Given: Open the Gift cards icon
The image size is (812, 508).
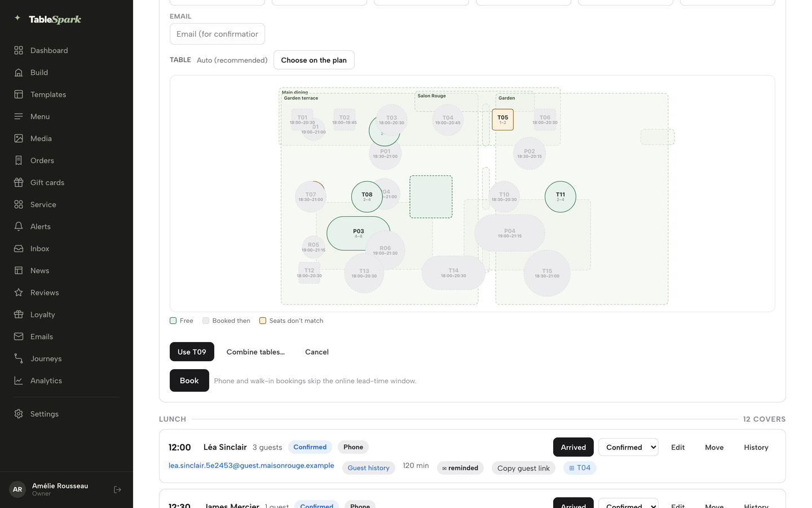Looking at the screenshot, I should (x=19, y=182).
